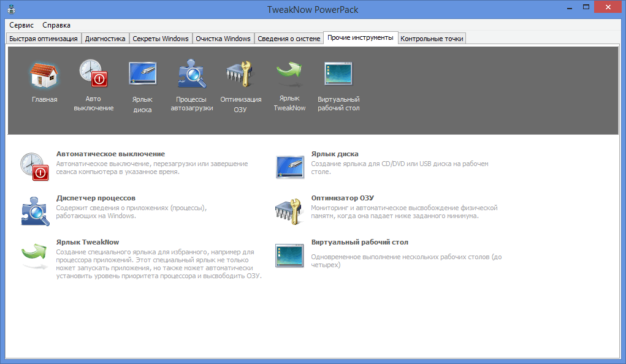Open the Диспетчер процессов heading link
Image resolution: width=626 pixels, height=364 pixels.
tap(96, 198)
